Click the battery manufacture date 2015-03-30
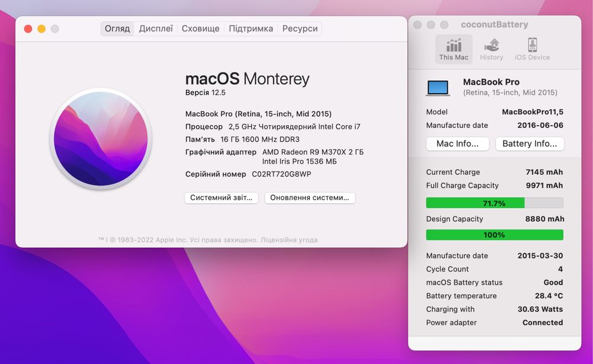The width and height of the screenshot is (593, 364). tap(540, 256)
